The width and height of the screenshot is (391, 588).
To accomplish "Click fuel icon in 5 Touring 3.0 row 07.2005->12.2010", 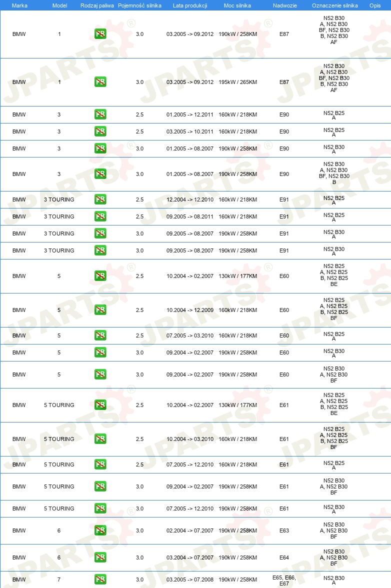I will [100, 508].
